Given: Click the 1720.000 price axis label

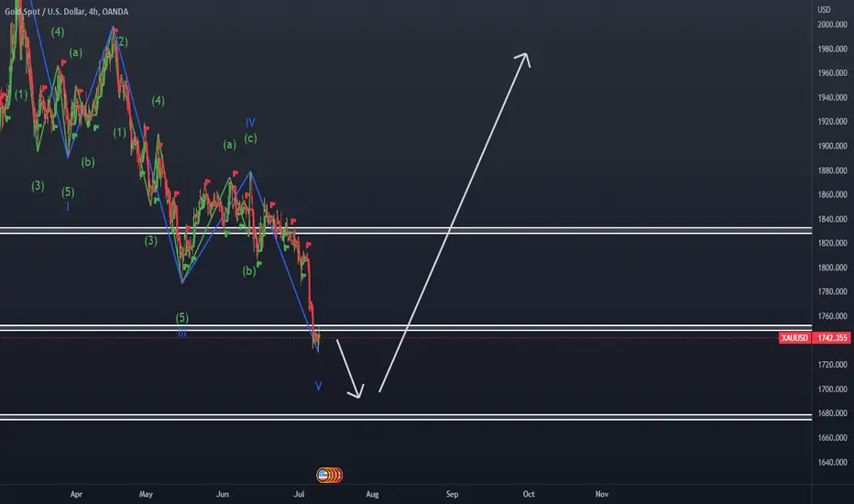Looking at the screenshot, I should tap(832, 365).
